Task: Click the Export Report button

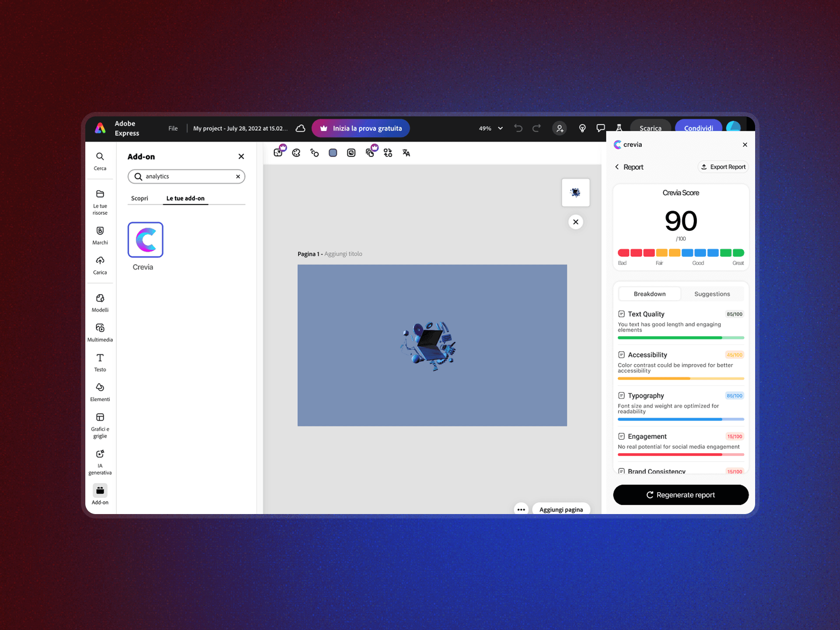Action: point(723,167)
